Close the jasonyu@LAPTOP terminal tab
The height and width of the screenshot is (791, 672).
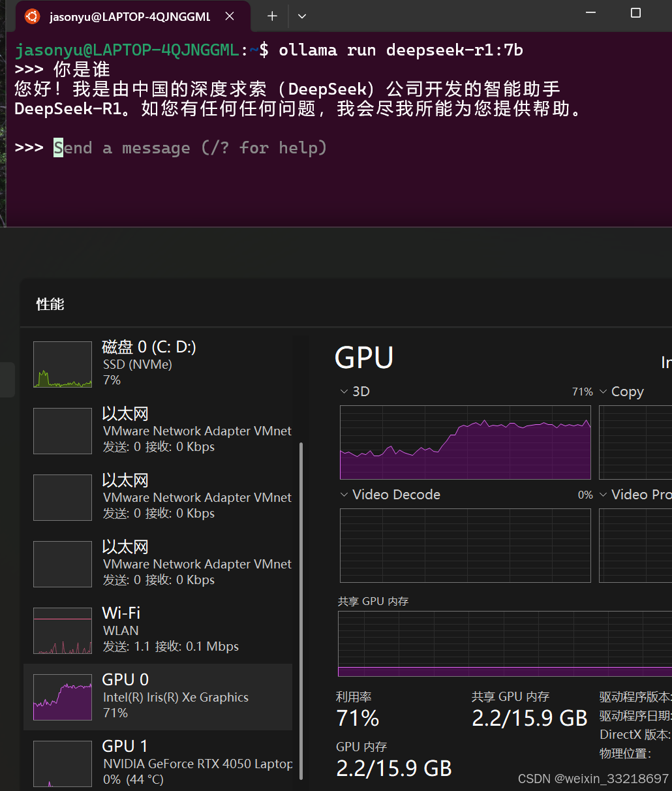(x=230, y=16)
